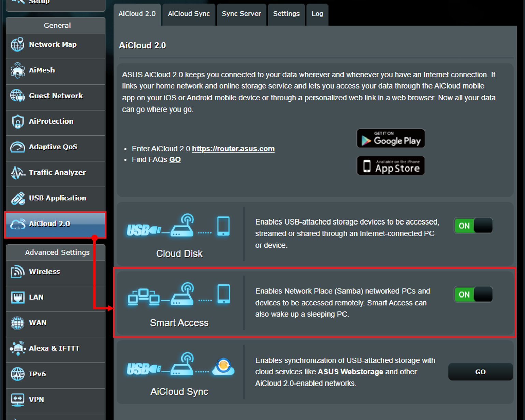Turn off the Cloud Disk switch

pos(473,226)
